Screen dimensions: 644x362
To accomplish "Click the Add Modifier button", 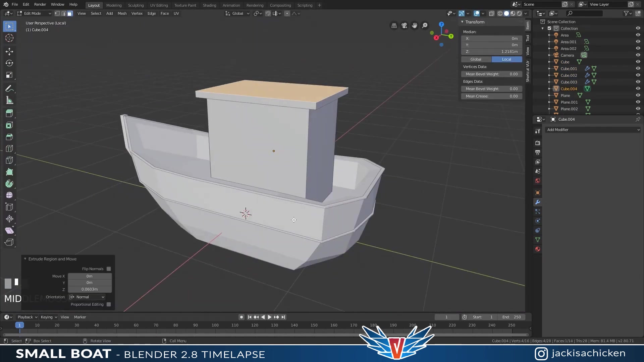I will point(591,129).
